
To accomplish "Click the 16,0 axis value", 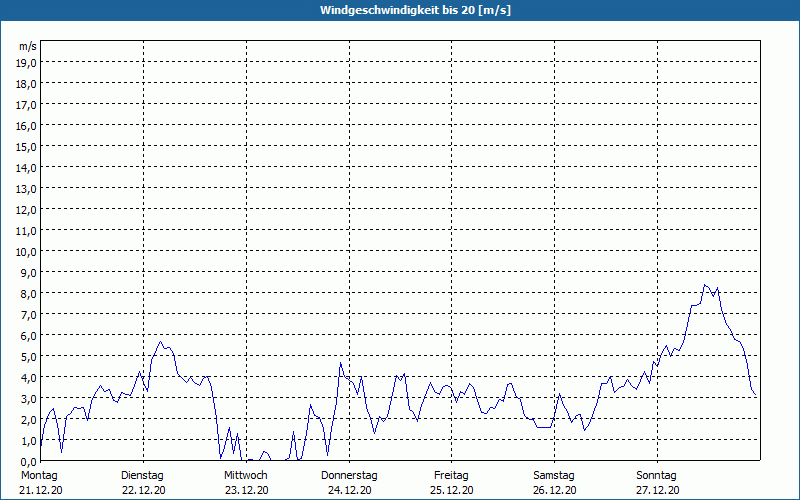I will click(26, 126).
